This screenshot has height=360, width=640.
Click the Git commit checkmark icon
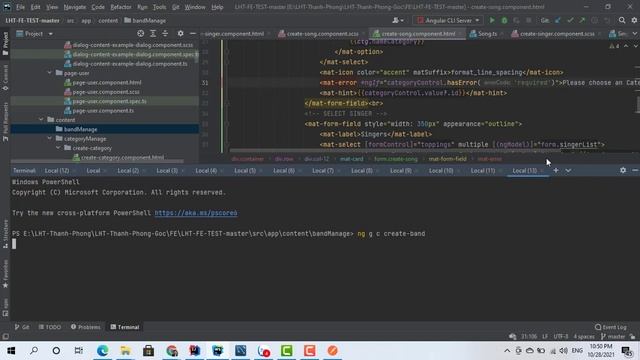570,20
